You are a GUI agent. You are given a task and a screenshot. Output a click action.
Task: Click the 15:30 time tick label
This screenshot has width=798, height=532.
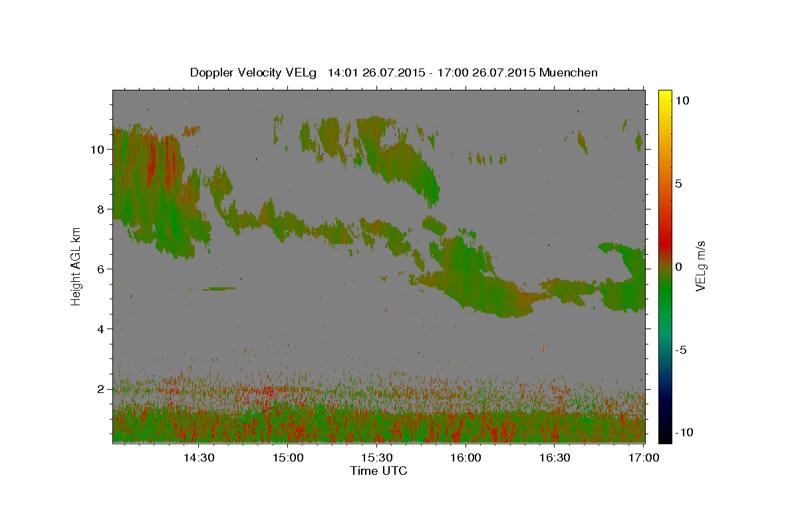377,458
